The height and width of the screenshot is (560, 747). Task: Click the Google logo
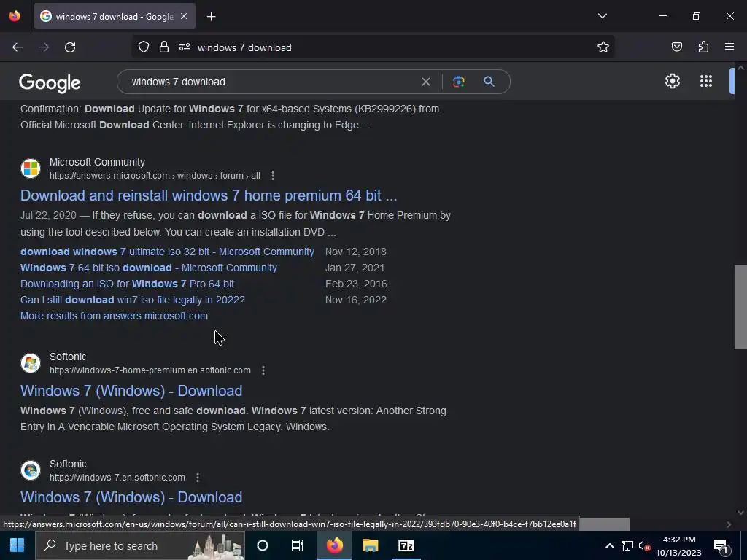tap(50, 83)
